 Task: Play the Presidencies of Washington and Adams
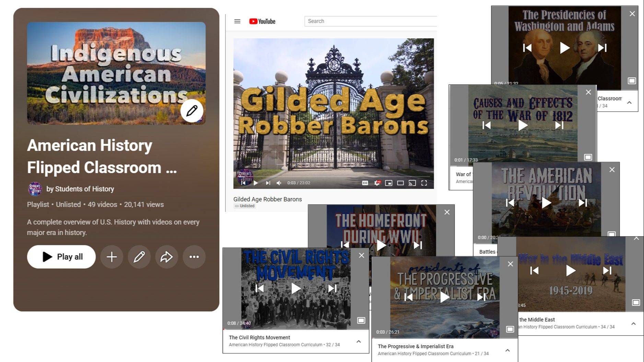[565, 48]
